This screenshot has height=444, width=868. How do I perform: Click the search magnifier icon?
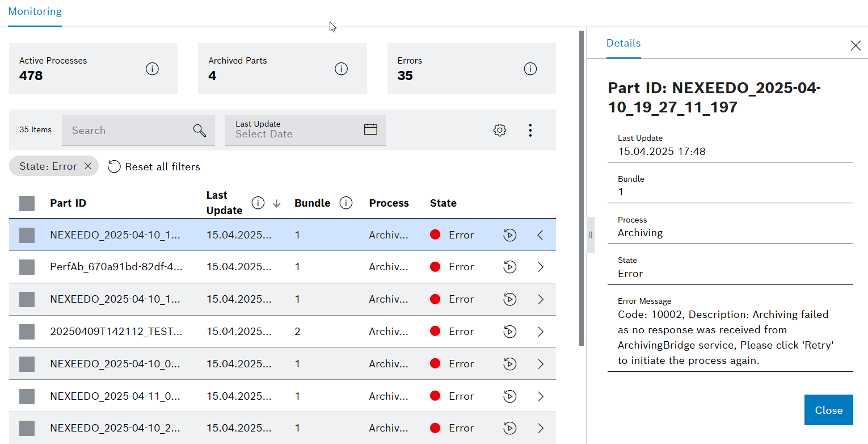[200, 130]
